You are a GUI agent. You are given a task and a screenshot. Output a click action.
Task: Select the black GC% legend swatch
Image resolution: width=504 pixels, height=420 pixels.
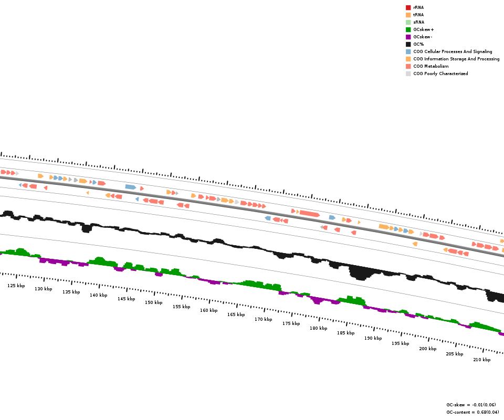(408, 44)
